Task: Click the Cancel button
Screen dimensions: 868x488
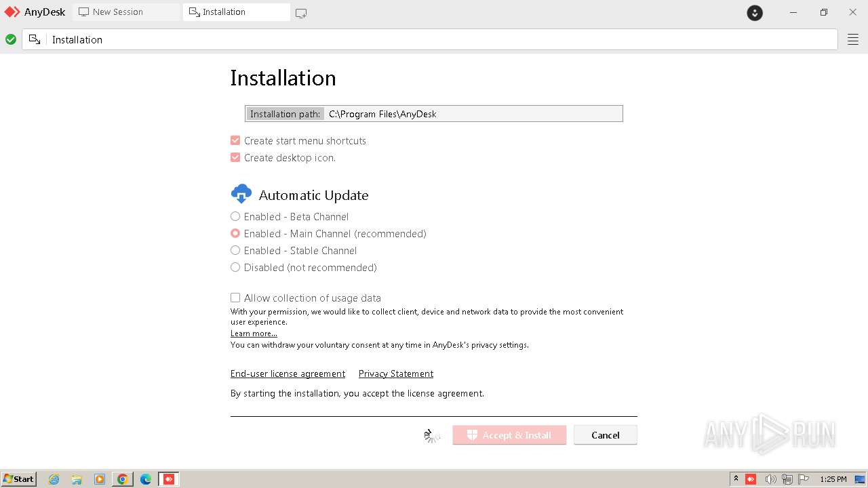Action: 606,435
